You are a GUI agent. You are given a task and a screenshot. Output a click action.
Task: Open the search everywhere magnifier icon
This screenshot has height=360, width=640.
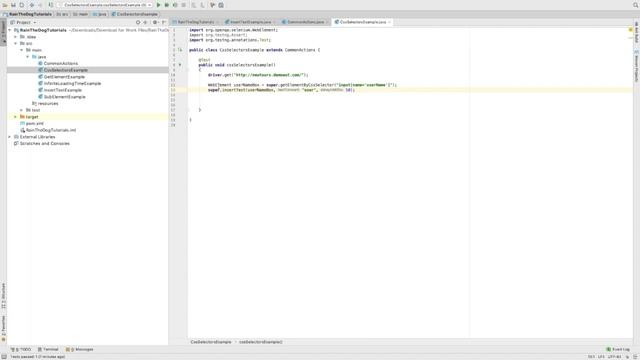[636, 5]
